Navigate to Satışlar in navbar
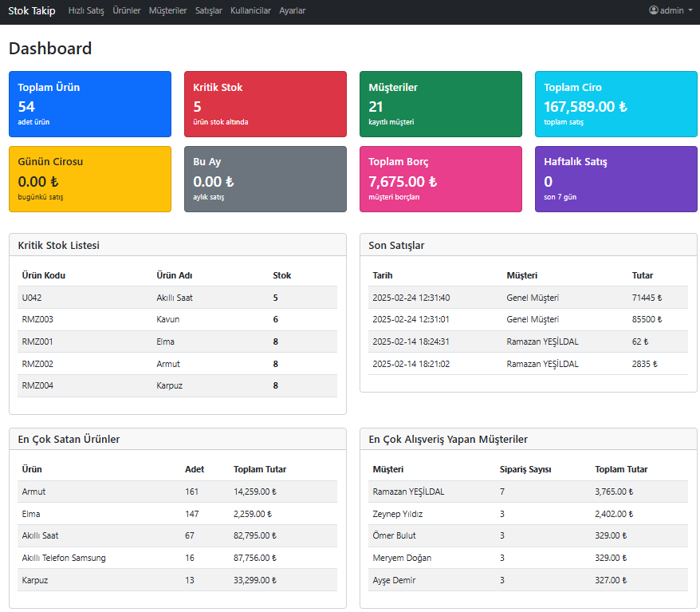This screenshot has width=700, height=612. click(x=209, y=11)
